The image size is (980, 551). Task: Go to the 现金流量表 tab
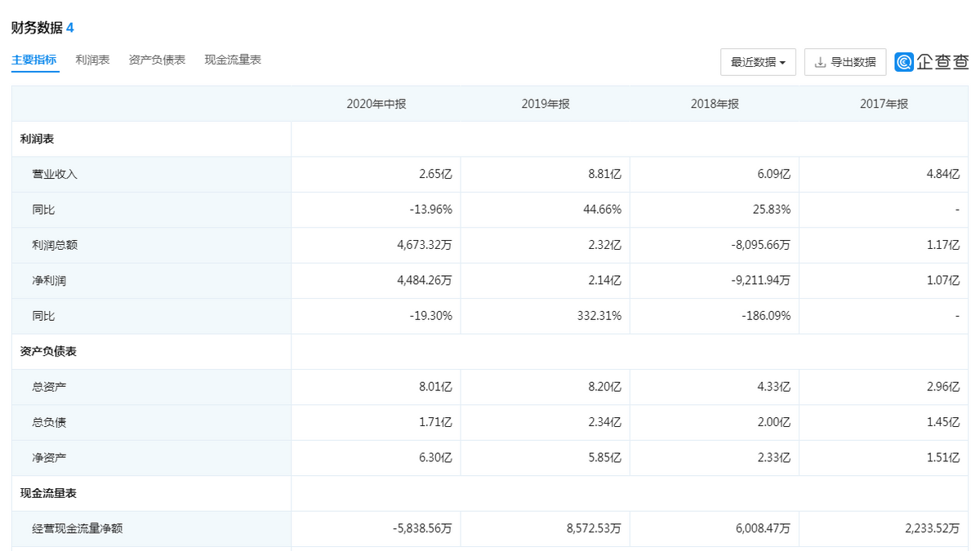(233, 60)
